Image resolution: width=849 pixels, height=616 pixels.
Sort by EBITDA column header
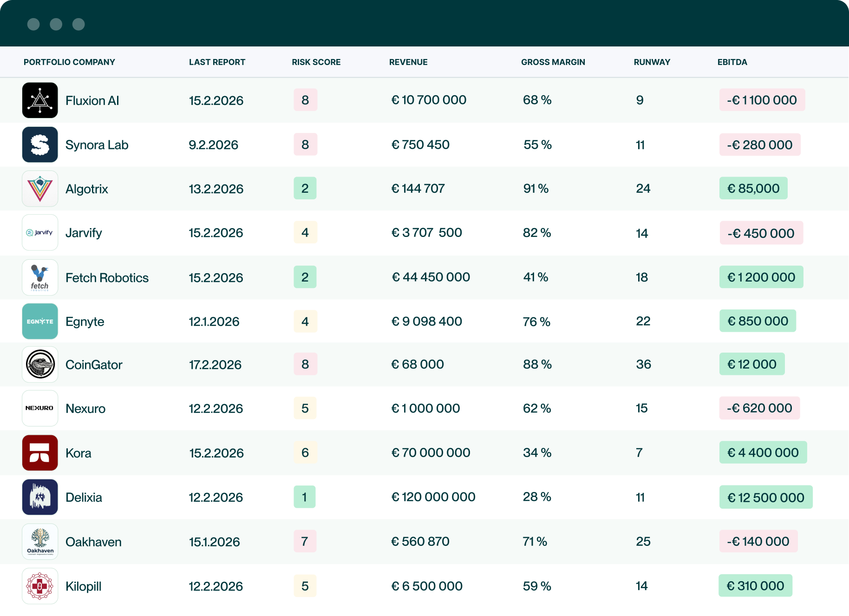(x=732, y=62)
